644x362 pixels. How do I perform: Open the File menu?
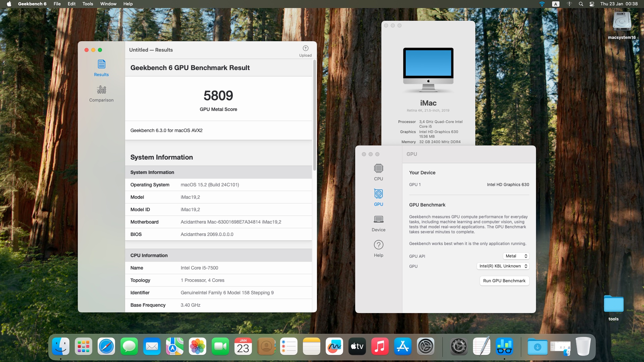point(57,4)
